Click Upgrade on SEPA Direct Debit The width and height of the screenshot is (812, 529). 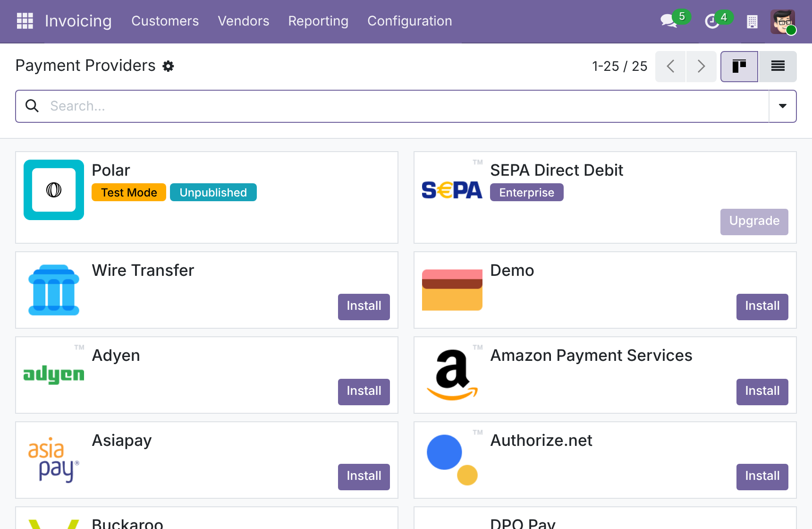[754, 222]
